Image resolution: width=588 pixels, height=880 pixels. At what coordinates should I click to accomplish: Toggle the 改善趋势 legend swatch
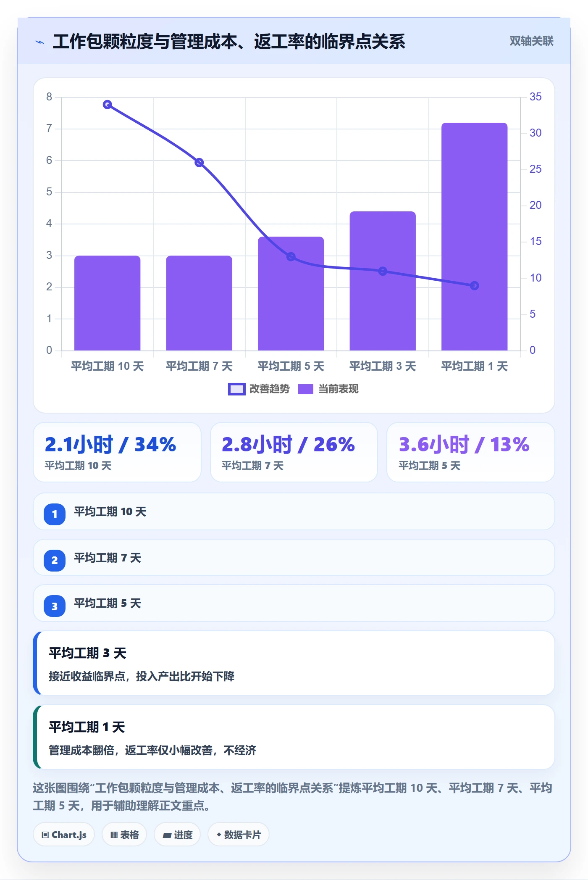(236, 389)
